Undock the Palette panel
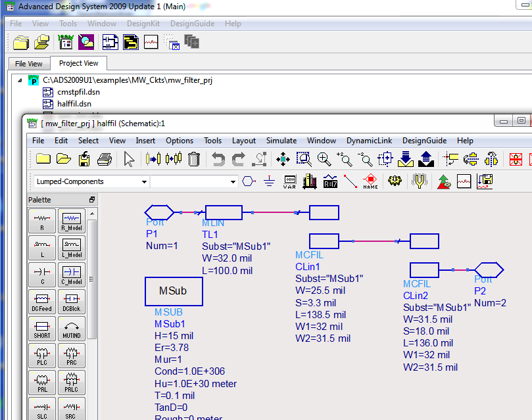Screen dimensions: 532x420 tap(92, 200)
